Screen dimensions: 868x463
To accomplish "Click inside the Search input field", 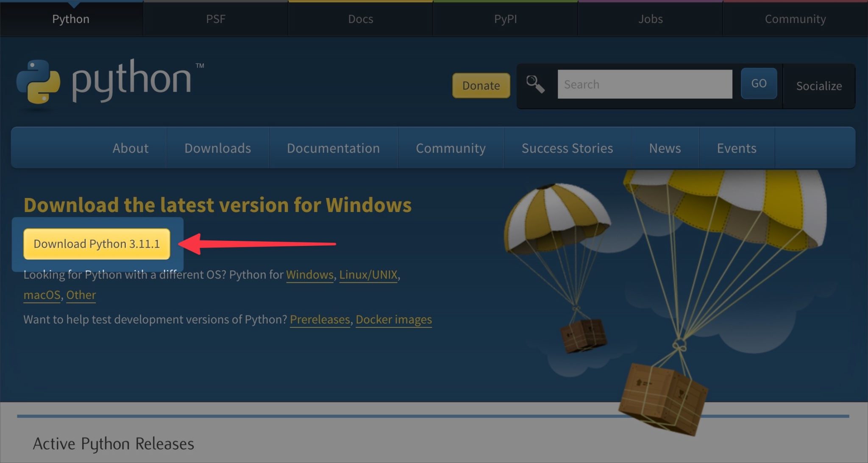I will tap(644, 84).
